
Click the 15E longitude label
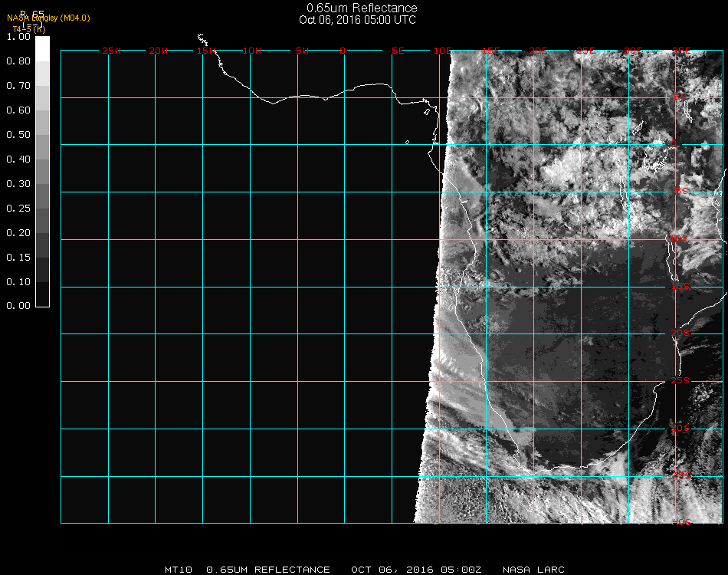coord(490,51)
